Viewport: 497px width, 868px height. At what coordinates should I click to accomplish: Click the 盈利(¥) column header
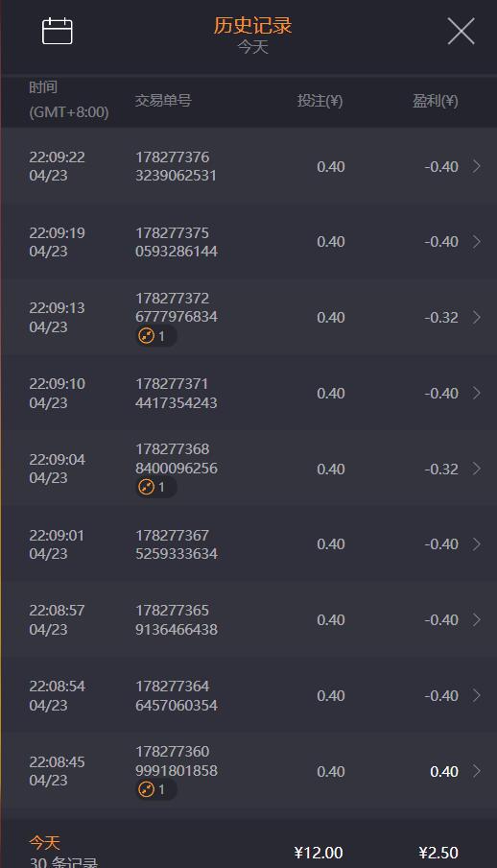point(435,101)
